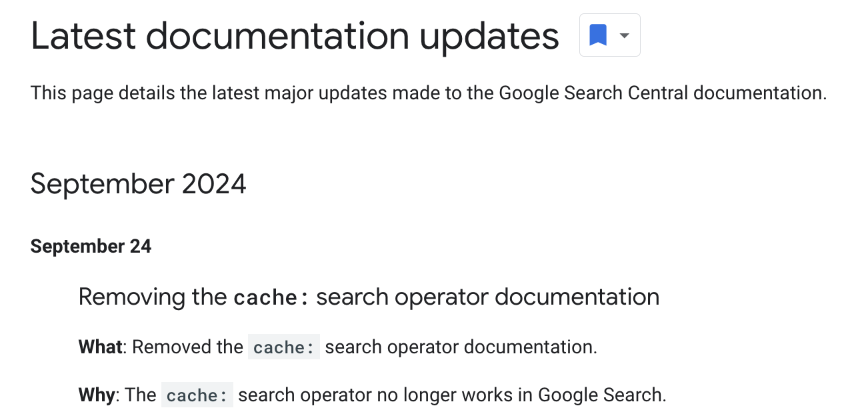Viewport: 868px width, 420px height.
Task: Select the cache: highlighted text in the What line
Action: pyautogui.click(x=284, y=347)
